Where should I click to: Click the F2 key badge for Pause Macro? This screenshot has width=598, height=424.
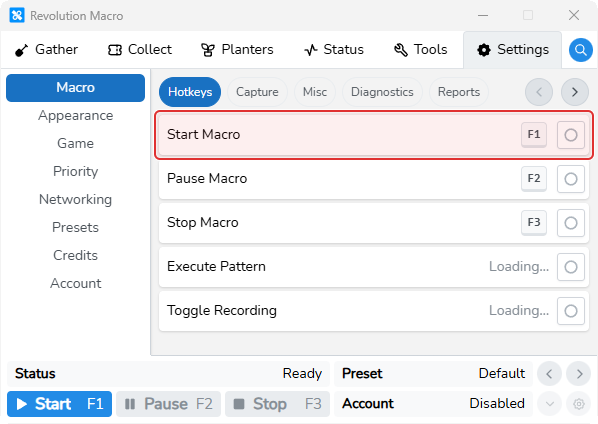point(534,178)
